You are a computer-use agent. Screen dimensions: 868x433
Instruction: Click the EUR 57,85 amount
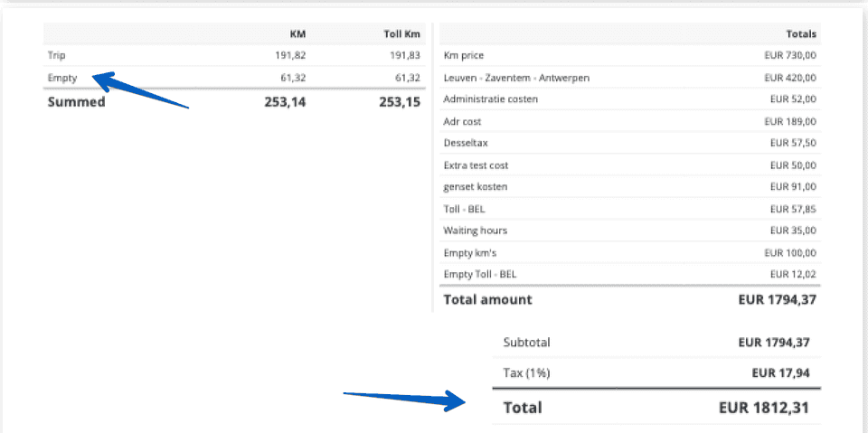[x=793, y=210]
